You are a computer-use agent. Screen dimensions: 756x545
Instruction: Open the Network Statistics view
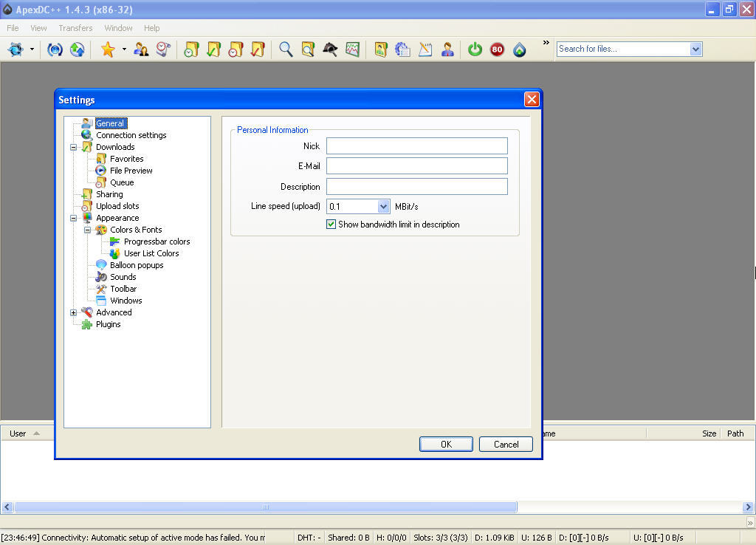coord(352,49)
